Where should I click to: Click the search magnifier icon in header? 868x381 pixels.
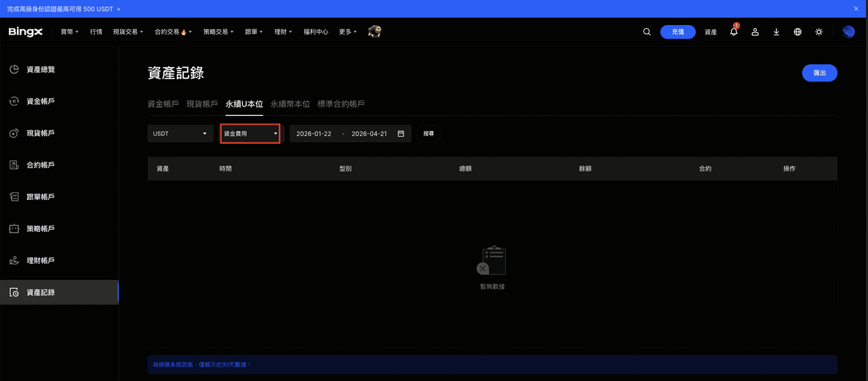coord(647,32)
